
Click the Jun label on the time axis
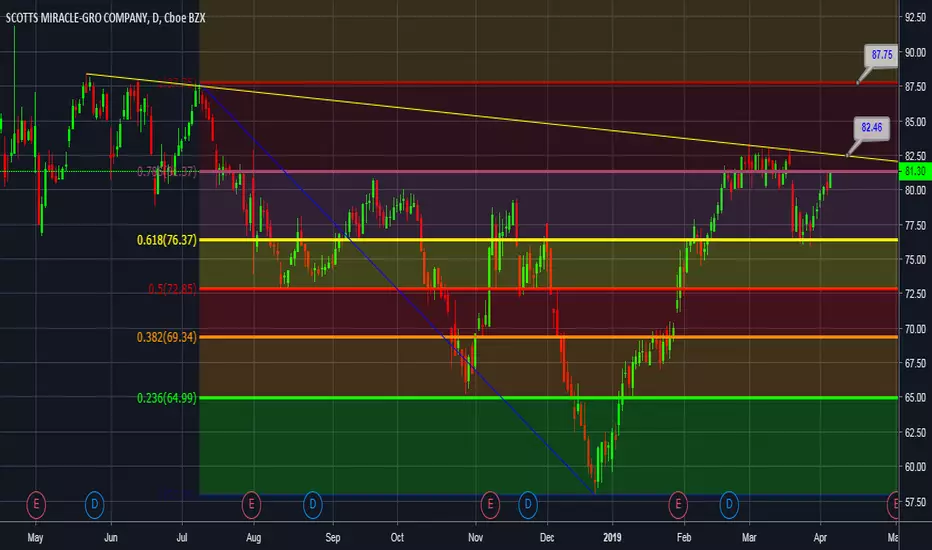[111, 538]
